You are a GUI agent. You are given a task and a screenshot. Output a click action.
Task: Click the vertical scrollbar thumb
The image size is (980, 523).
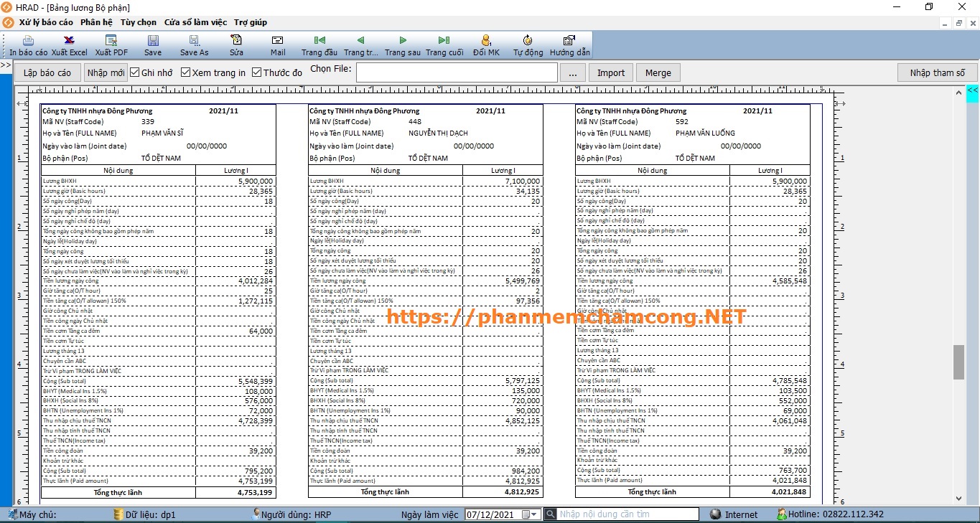click(958, 362)
